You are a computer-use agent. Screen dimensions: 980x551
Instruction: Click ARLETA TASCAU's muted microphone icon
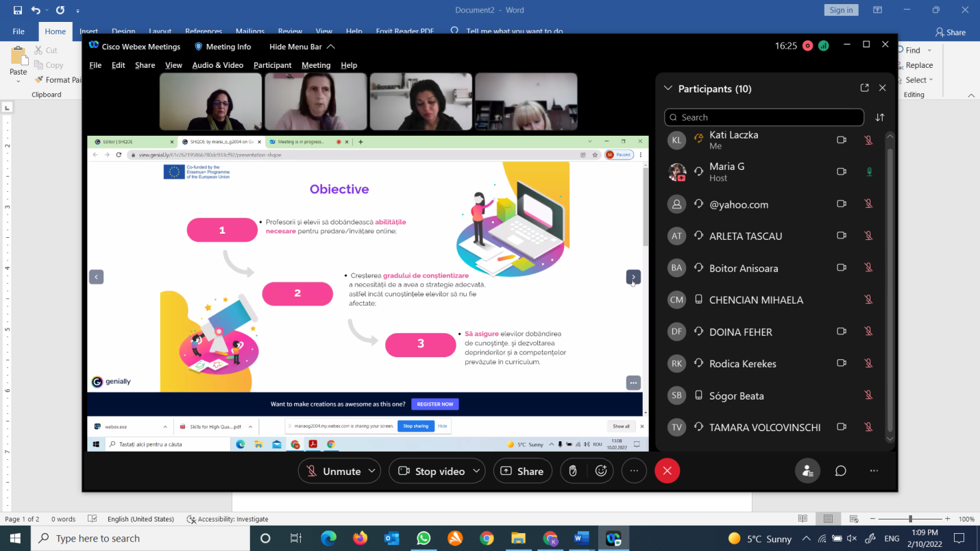click(868, 236)
